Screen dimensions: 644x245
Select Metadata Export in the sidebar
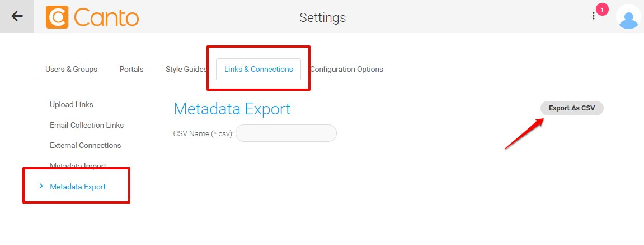pos(78,187)
